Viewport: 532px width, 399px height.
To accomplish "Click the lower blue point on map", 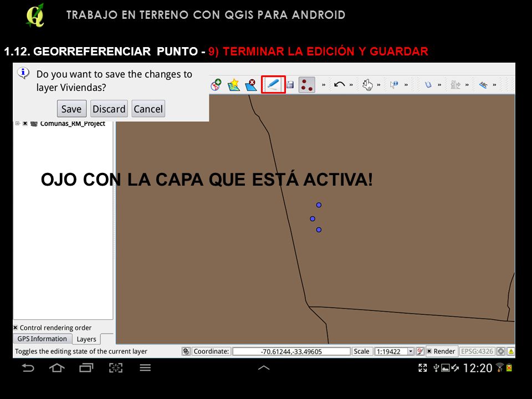I will pos(319,229).
